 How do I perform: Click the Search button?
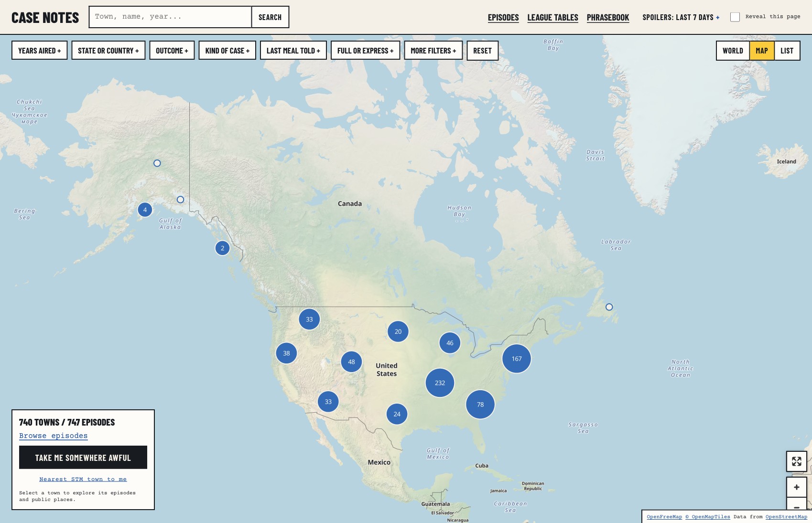click(270, 17)
